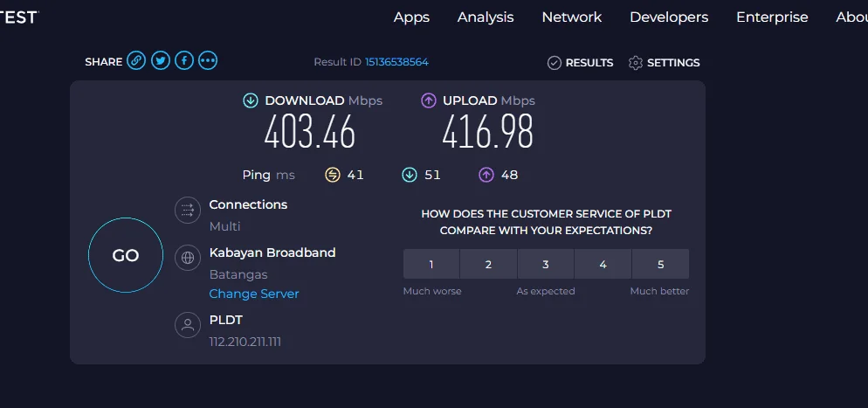Rate PLDT customer service 4

point(603,264)
